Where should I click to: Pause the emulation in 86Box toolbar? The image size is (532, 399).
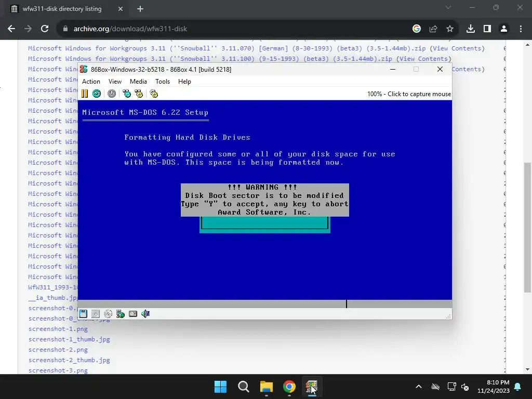pyautogui.click(x=85, y=94)
